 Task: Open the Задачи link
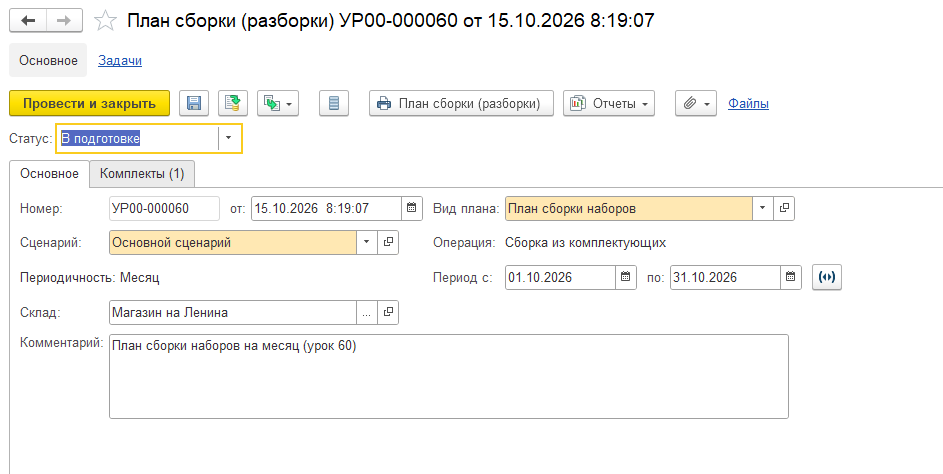120,60
